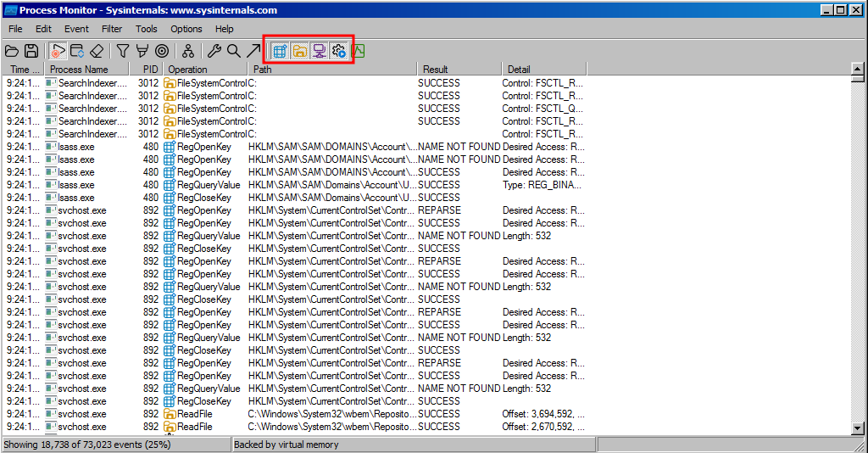Click the file icon in the Offset 2,670,592 ReadFile row

coord(170,427)
